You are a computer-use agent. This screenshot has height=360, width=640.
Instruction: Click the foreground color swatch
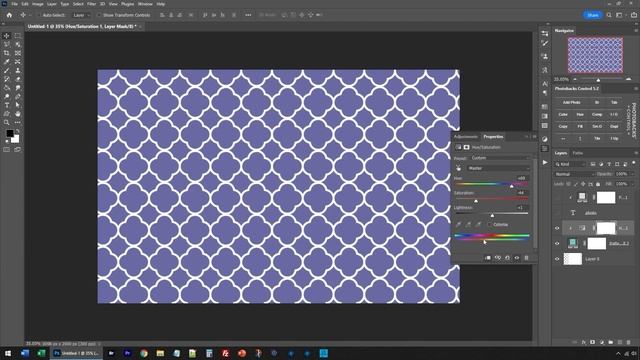(x=9, y=133)
